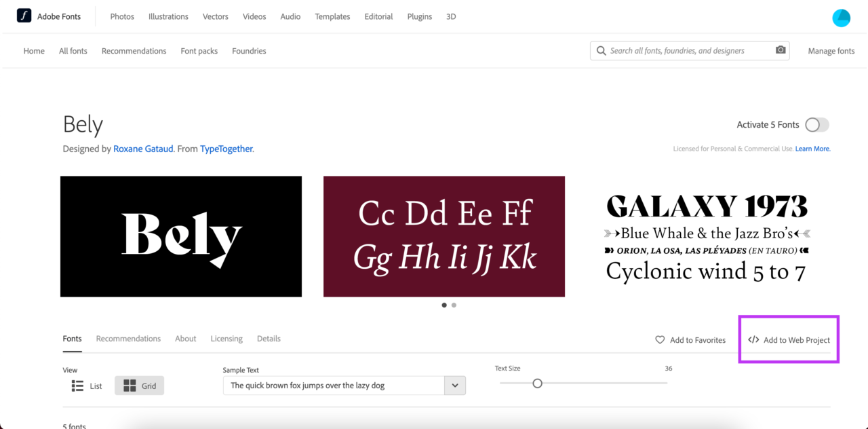Select the second carousel dot indicator
868x429 pixels.
(454, 305)
